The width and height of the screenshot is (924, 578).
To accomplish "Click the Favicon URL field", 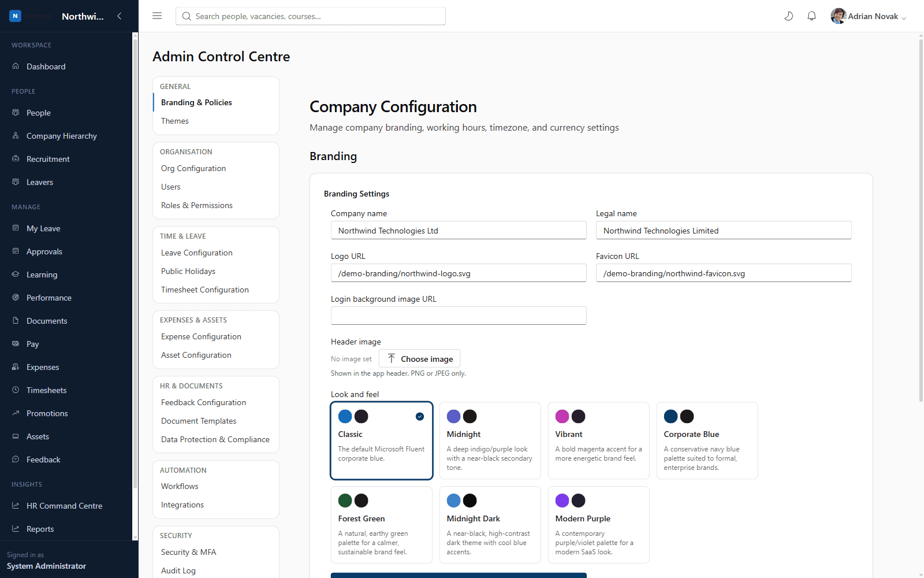I will click(724, 273).
